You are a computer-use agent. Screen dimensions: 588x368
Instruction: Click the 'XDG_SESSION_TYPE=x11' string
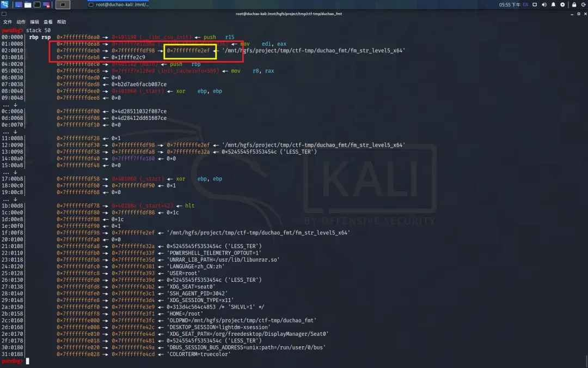[x=200, y=300]
